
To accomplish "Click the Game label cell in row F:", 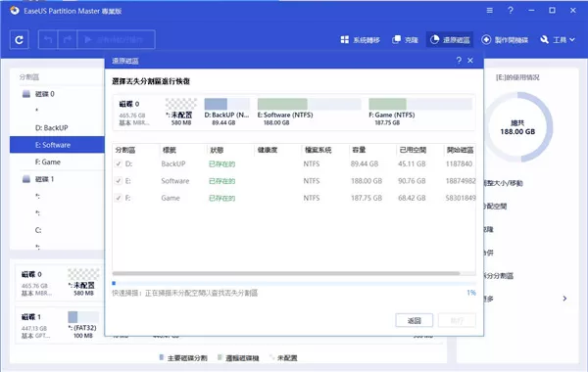I will pos(171,198).
